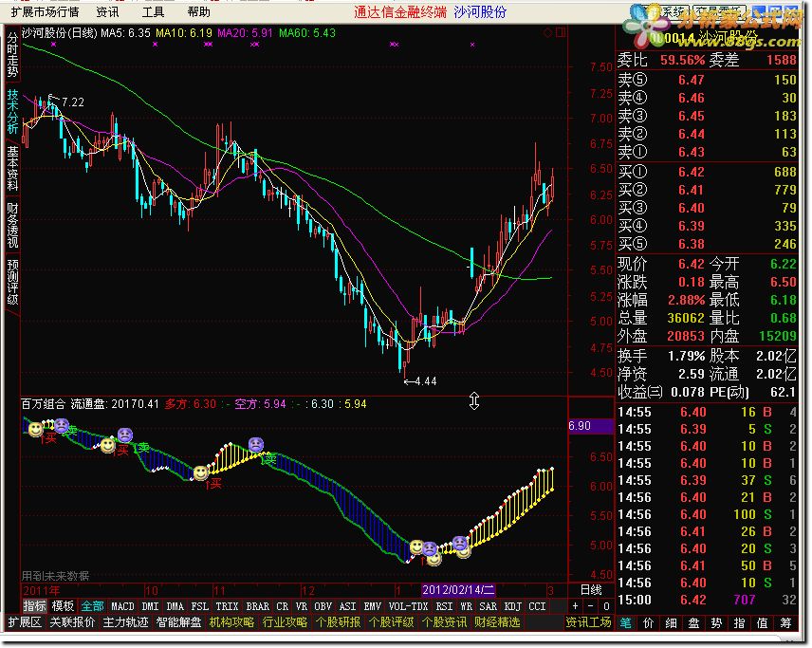Open the 工具 menu

[x=154, y=12]
